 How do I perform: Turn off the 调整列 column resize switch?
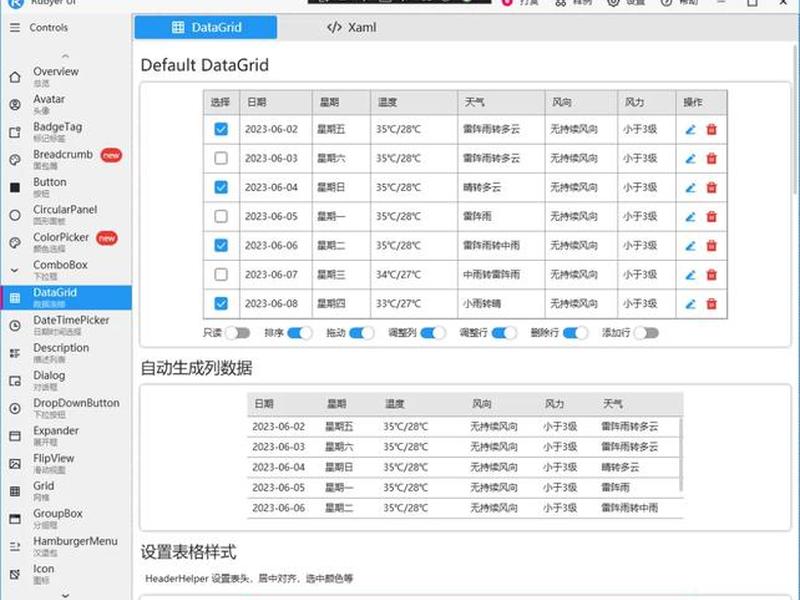tap(433, 333)
